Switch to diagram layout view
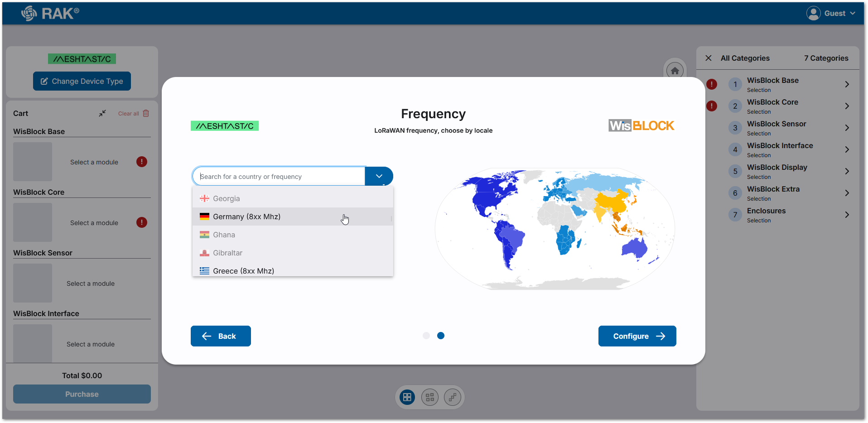 [x=453, y=397]
